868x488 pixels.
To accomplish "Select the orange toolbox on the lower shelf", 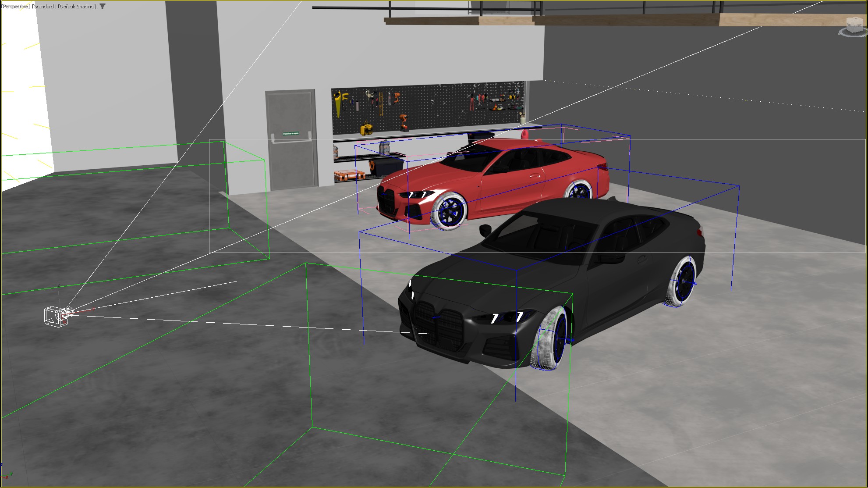I will tap(349, 176).
